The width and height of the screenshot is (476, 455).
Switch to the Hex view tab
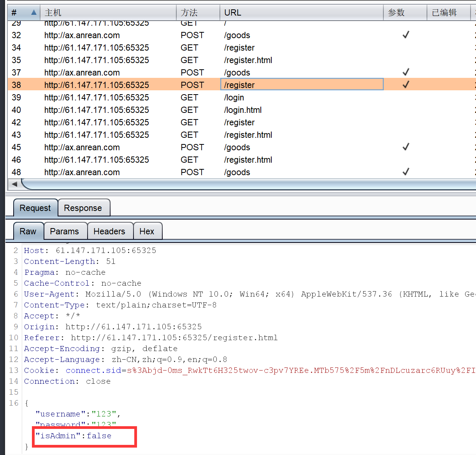coord(147,232)
